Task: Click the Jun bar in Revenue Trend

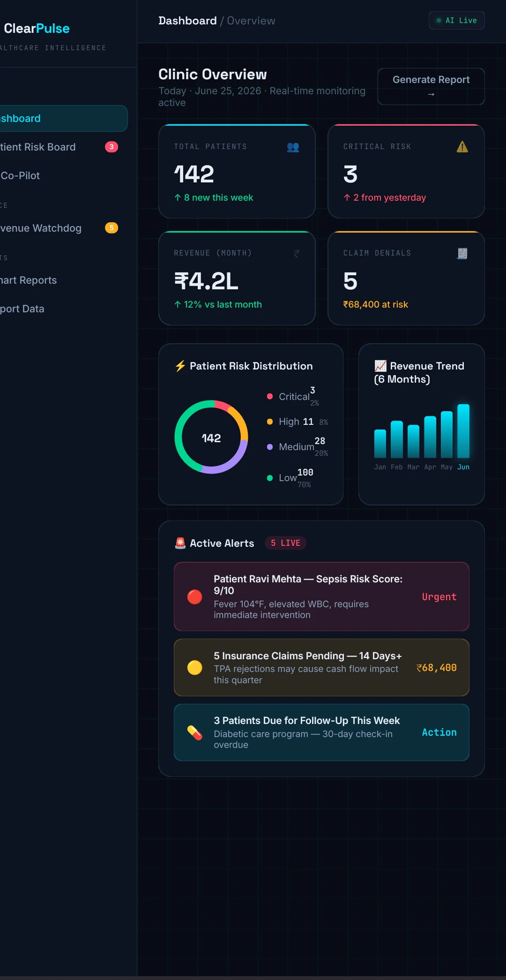Action: (463, 431)
